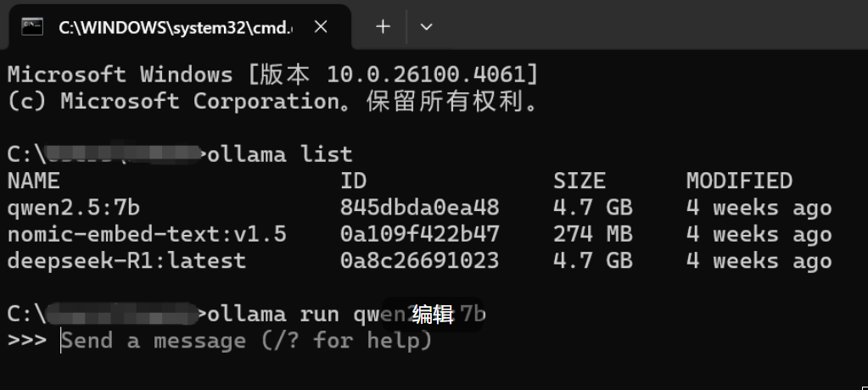Click the model ID 0a8c26691023

419,260
